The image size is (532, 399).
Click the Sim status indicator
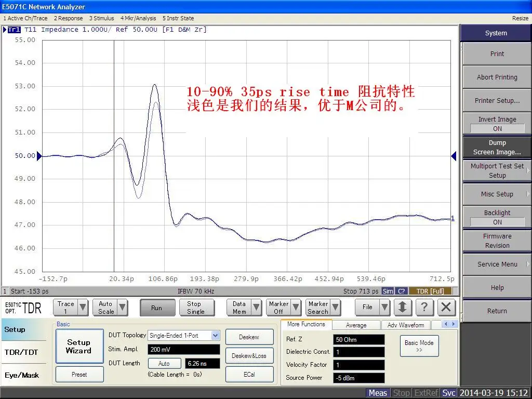click(x=388, y=291)
